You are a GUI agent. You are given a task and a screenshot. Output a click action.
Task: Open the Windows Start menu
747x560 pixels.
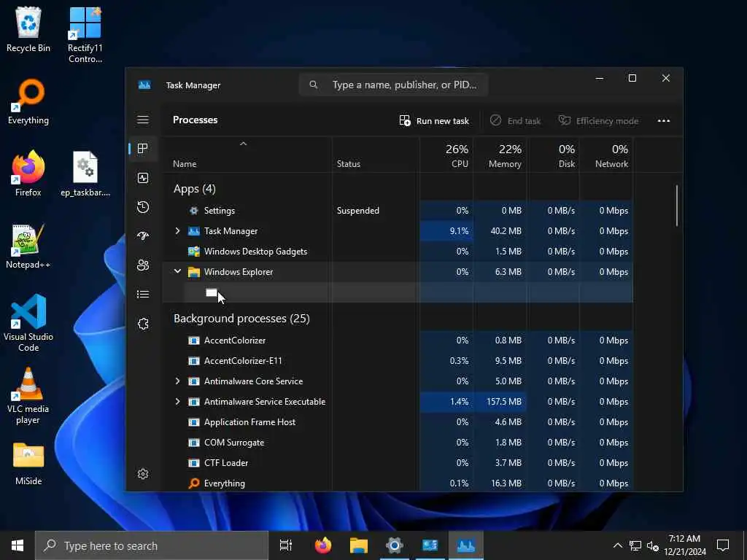(18, 545)
